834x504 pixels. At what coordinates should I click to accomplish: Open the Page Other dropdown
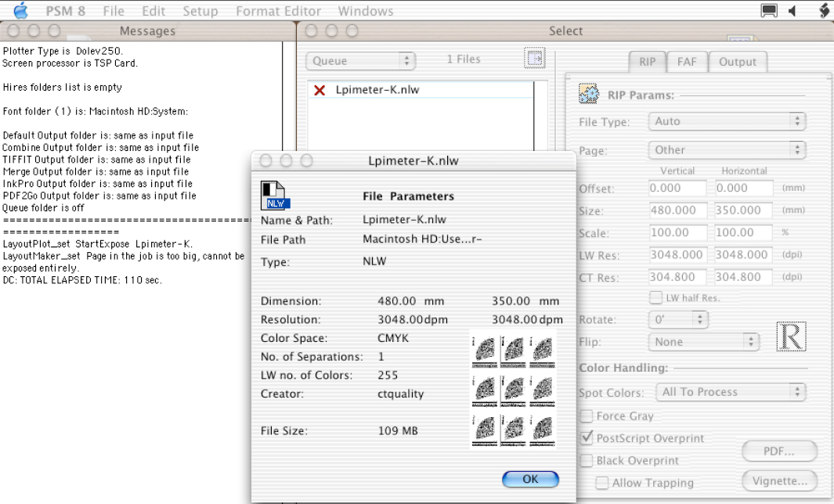point(727,150)
